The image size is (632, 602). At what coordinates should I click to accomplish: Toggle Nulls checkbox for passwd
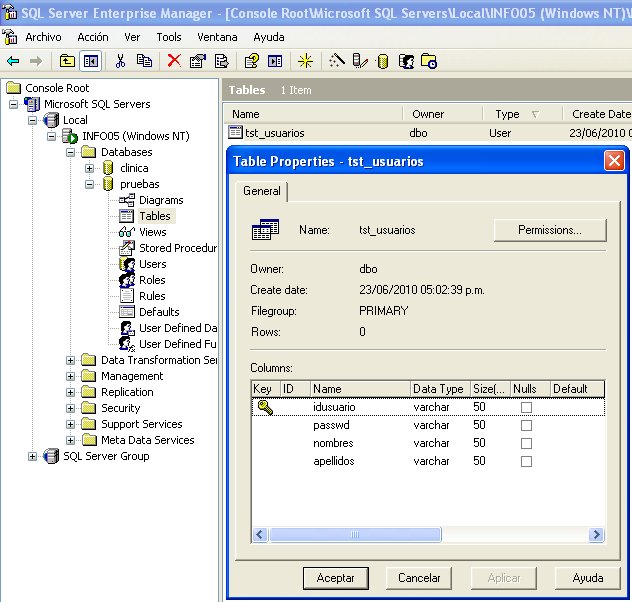(x=526, y=426)
